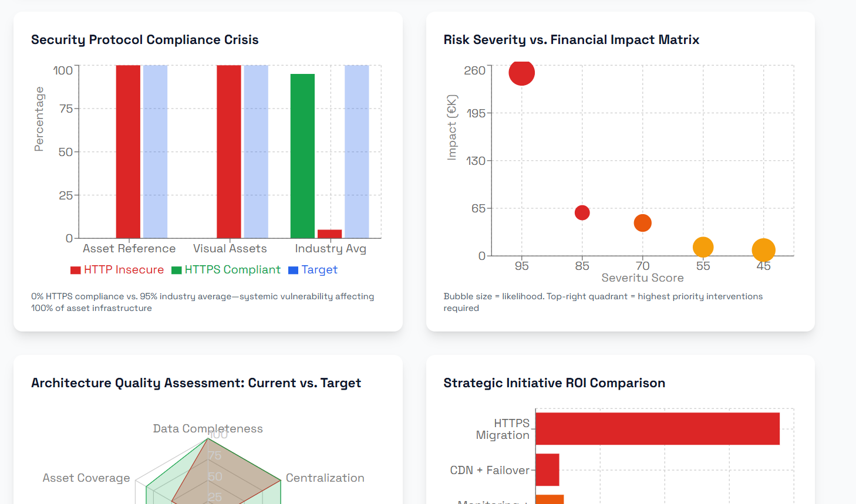Click the orange bubble at severity 70

coord(643,223)
